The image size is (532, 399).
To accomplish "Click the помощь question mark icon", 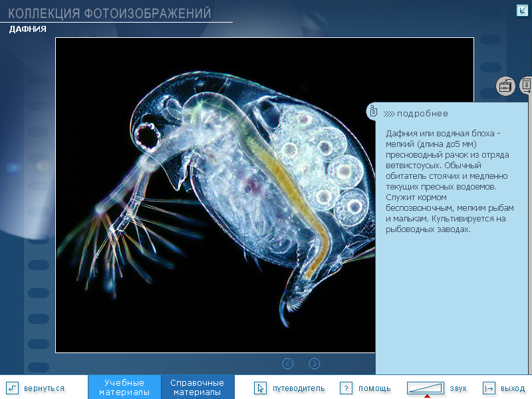I will 346,388.
